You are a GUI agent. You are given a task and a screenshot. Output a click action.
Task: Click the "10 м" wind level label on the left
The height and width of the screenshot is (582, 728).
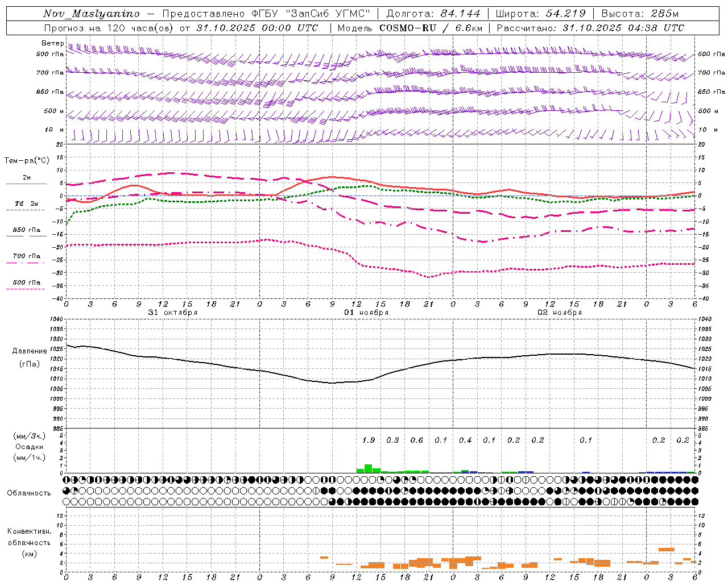[x=54, y=130]
